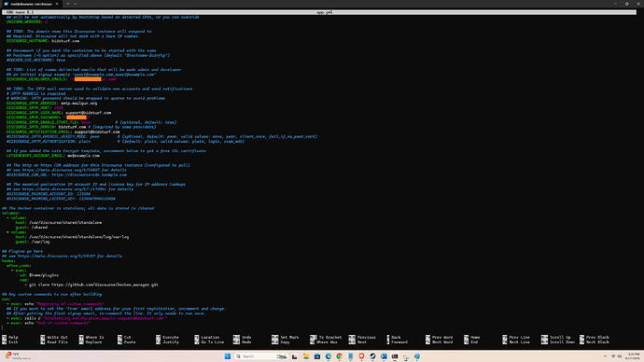Click the guest: /var/log line
The height and width of the screenshot is (362, 644).
pos(32,242)
